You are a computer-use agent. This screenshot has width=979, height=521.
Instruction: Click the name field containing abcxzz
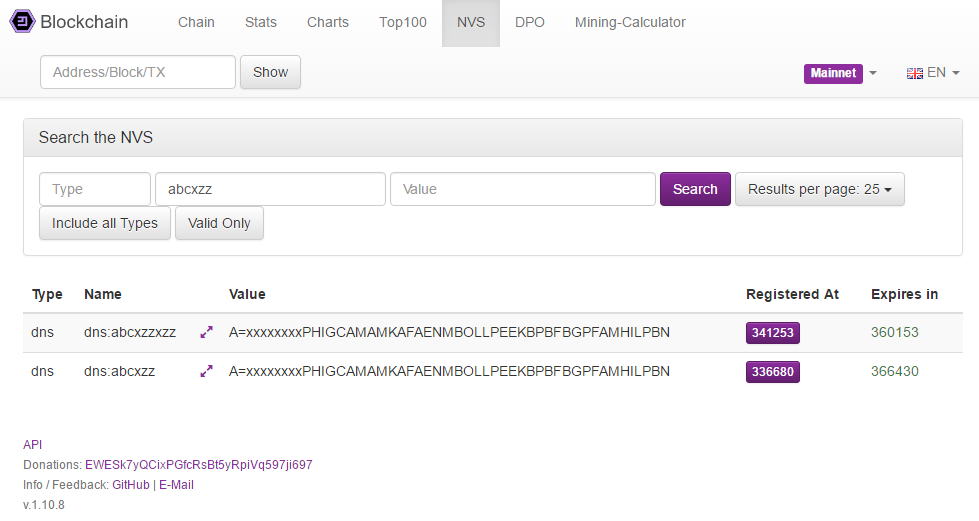click(x=270, y=189)
